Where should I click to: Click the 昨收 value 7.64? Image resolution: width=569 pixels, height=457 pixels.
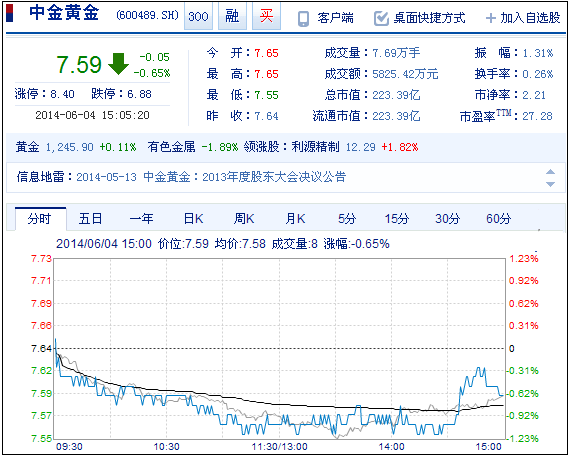coord(266,117)
